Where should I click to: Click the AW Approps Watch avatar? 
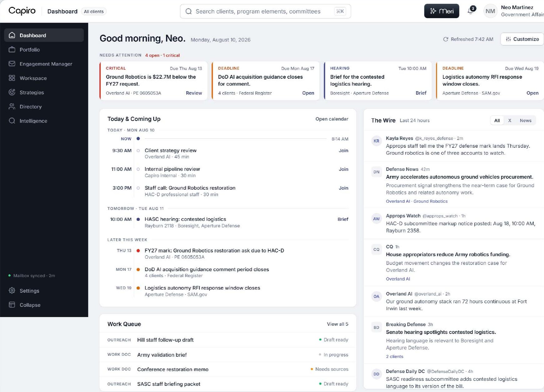click(376, 219)
